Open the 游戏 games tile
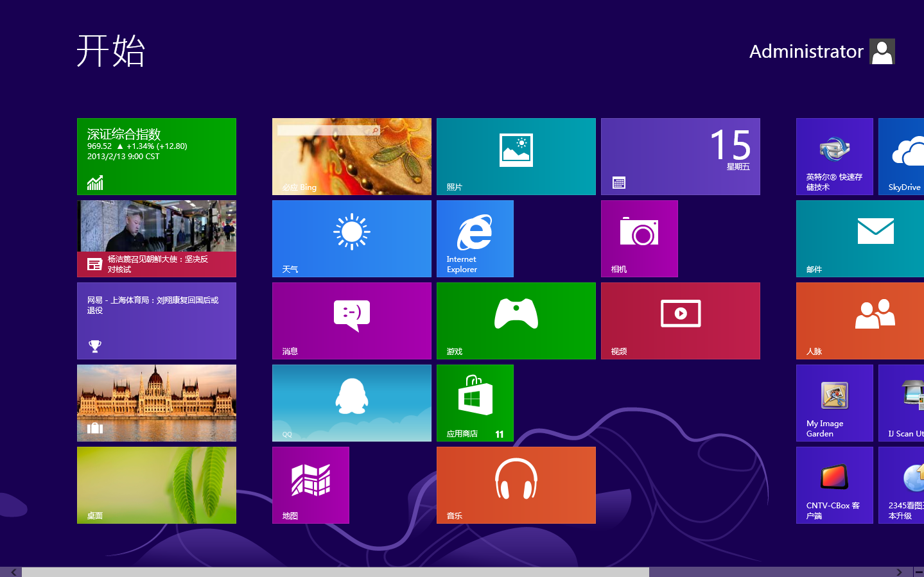This screenshot has height=577, width=924. 516,320
